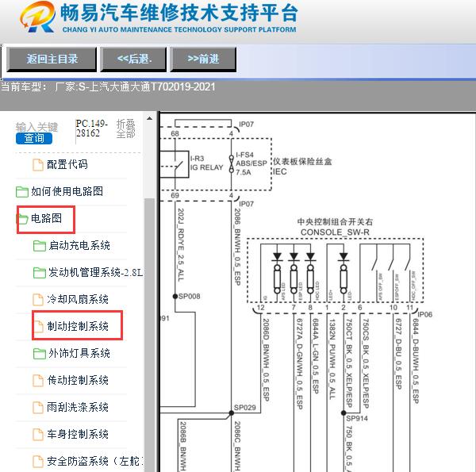Image resolution: width=476 pixels, height=472 pixels.
Task: Go back with the <<后退 button
Action: point(133,59)
